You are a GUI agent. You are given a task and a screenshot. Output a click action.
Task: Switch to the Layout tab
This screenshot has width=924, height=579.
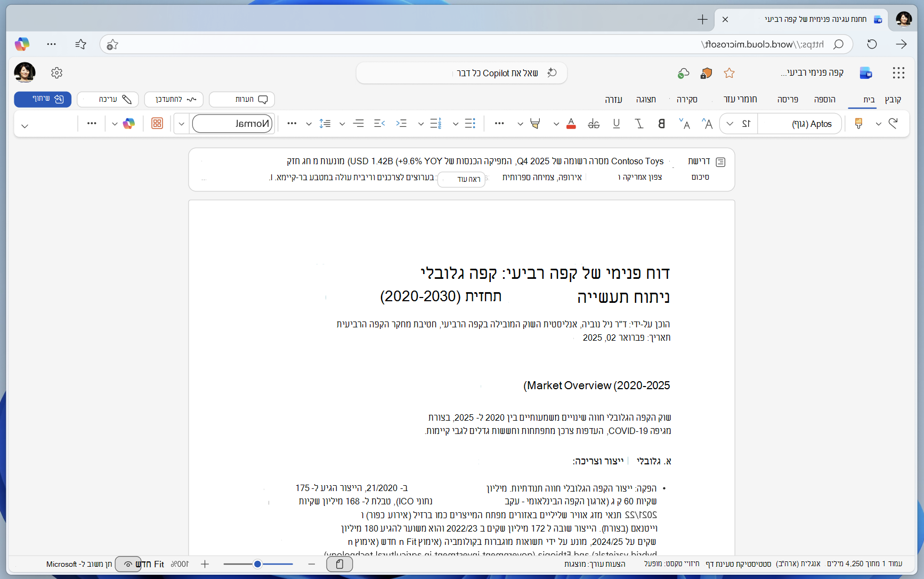[788, 100]
